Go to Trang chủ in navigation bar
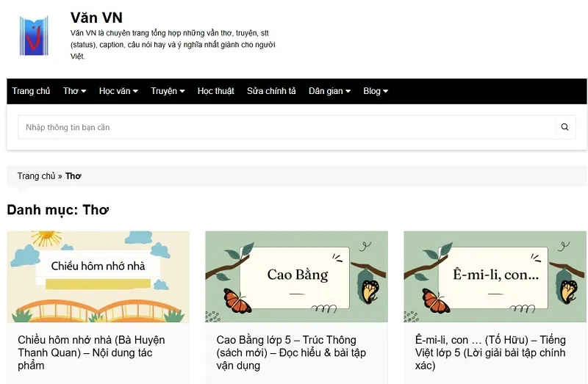The height and width of the screenshot is (384, 588). point(31,91)
